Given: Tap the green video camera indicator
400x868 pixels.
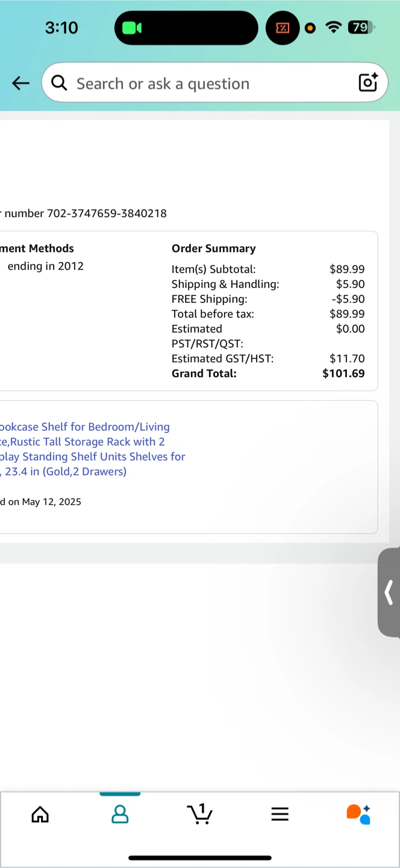Looking at the screenshot, I should [132, 28].
